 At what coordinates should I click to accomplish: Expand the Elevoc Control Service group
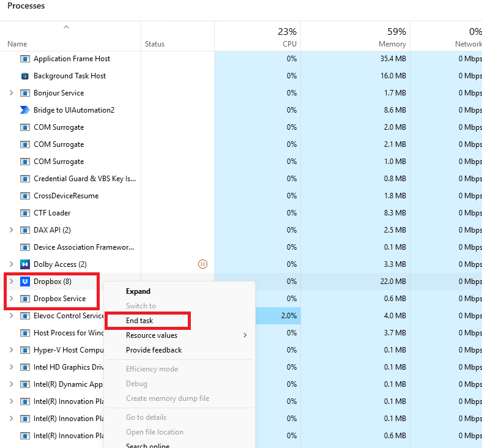(x=12, y=316)
